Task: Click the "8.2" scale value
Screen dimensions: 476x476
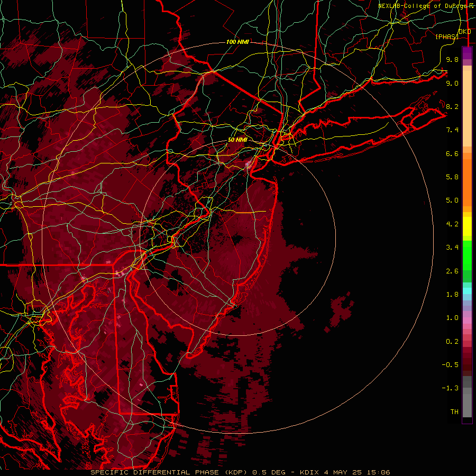Action: pyautogui.click(x=452, y=106)
